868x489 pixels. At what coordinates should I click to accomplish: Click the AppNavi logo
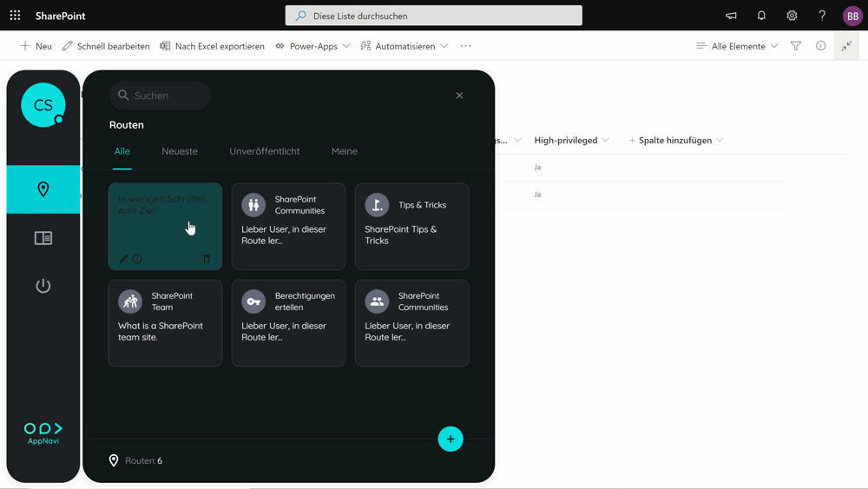coord(43,433)
